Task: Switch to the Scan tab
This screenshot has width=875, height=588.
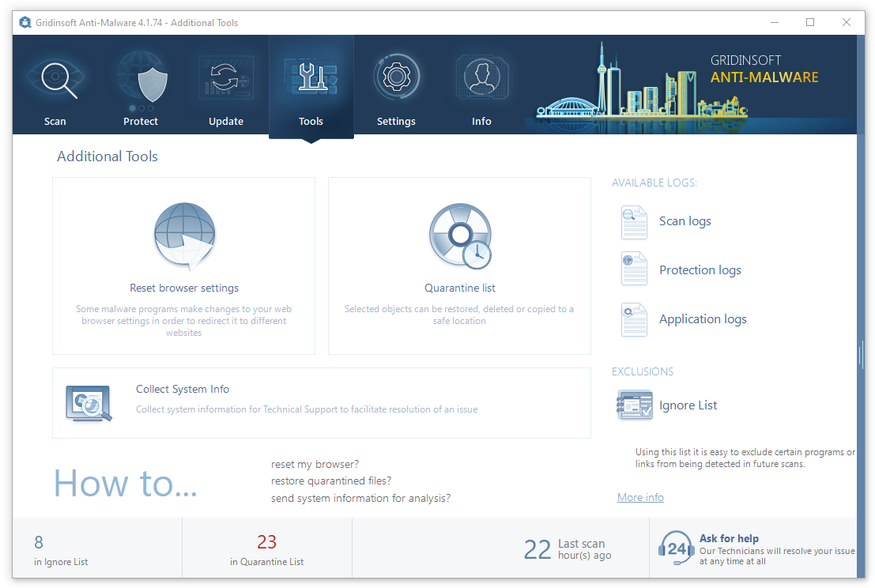Action: (55, 87)
